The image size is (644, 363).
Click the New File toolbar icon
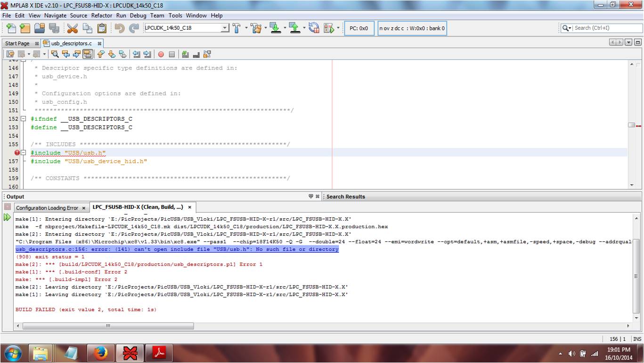click(11, 28)
